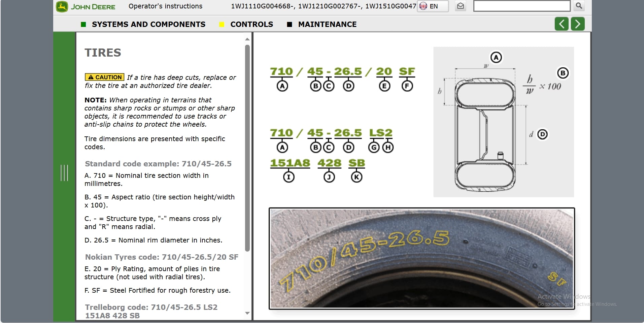Screen dimensions: 644x323
Task: Click the K marker under SB
Action: click(x=357, y=177)
